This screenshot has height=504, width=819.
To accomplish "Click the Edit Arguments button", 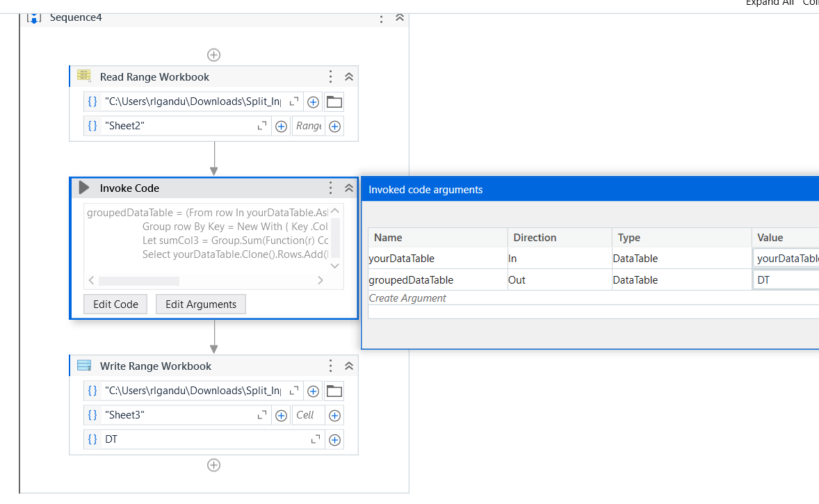I will [200, 304].
